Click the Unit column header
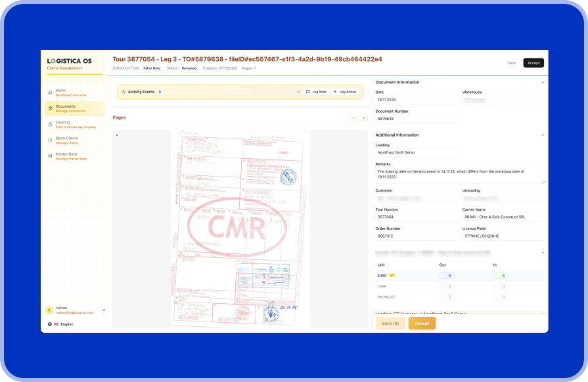The image size is (588, 382). [381, 265]
